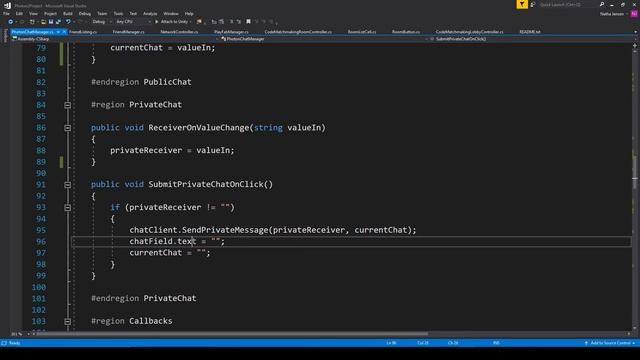
Task: Click the Quick Launch search magnifier icon
Action: 602,4
